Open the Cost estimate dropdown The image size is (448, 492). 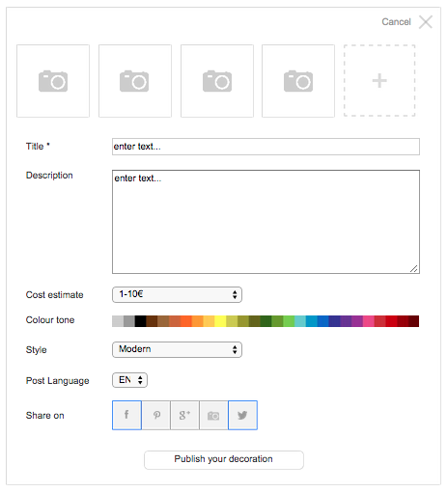coord(177,294)
